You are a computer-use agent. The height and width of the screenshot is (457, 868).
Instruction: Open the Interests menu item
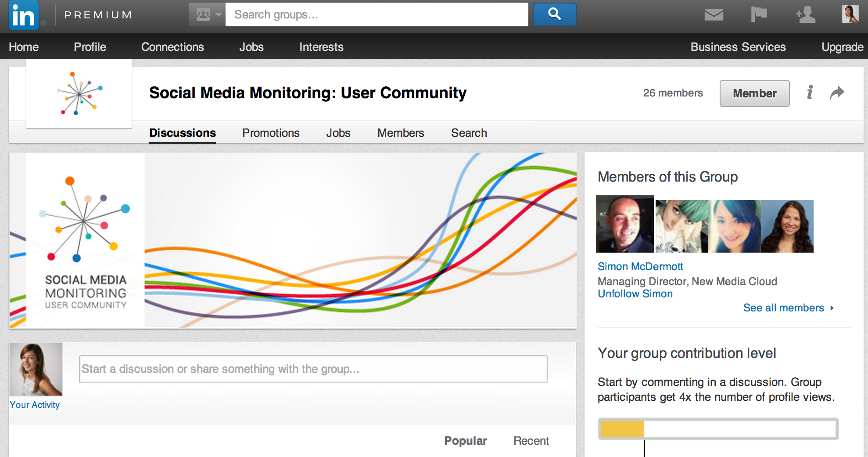click(x=321, y=47)
